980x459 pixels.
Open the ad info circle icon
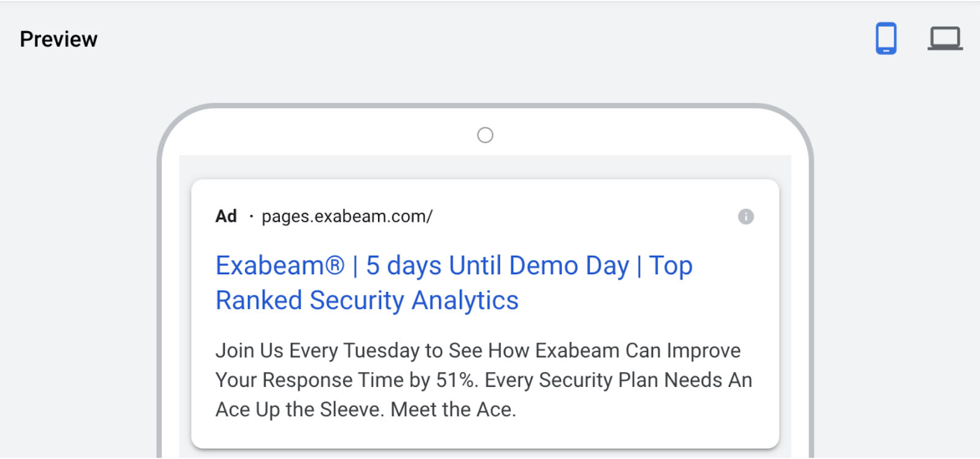click(745, 217)
